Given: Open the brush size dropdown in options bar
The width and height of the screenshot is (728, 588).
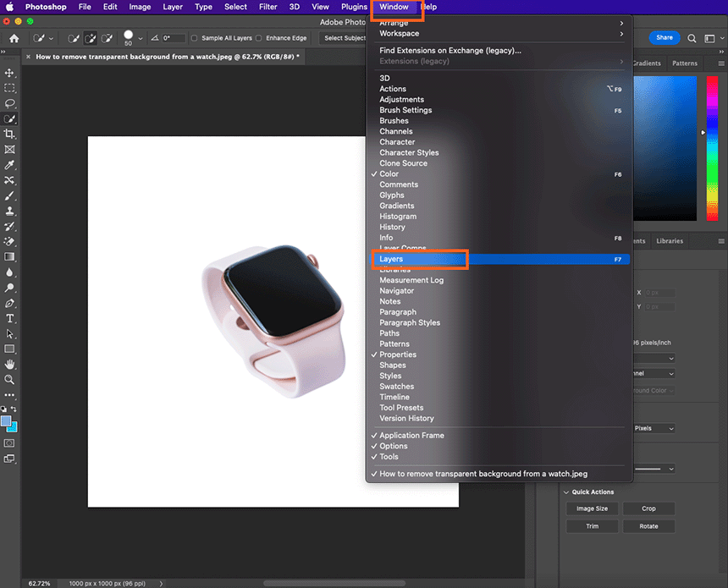Looking at the screenshot, I should pyautogui.click(x=139, y=38).
